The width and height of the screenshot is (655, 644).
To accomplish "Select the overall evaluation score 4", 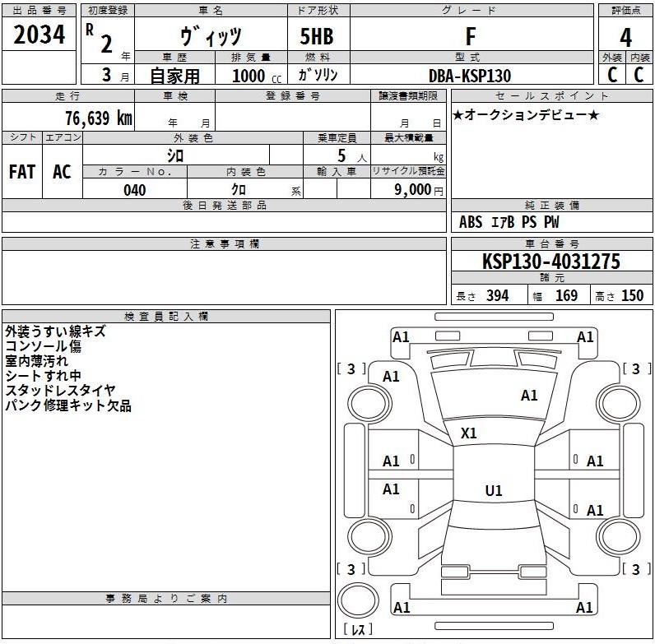I will 625,38.
